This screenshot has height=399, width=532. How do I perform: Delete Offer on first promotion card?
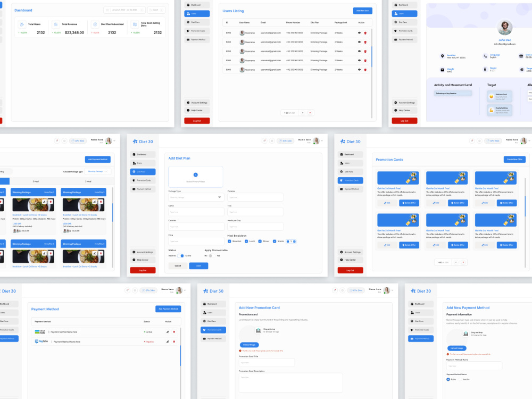[409, 203]
